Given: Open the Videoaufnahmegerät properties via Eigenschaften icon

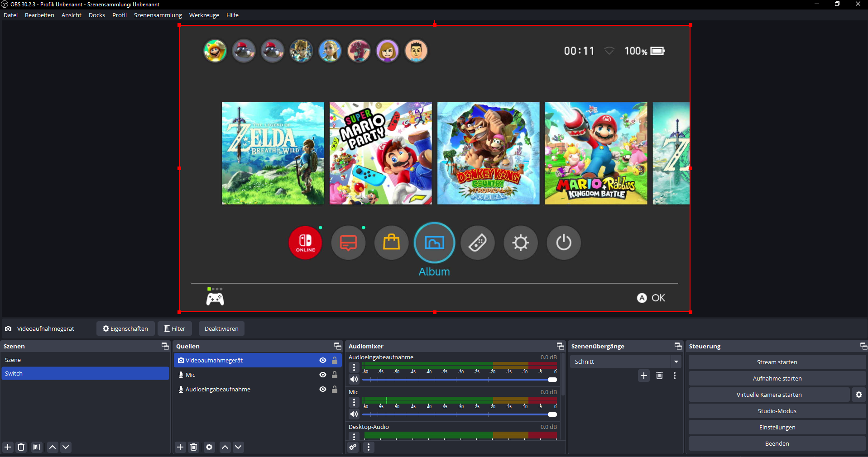Looking at the screenshot, I should point(125,328).
